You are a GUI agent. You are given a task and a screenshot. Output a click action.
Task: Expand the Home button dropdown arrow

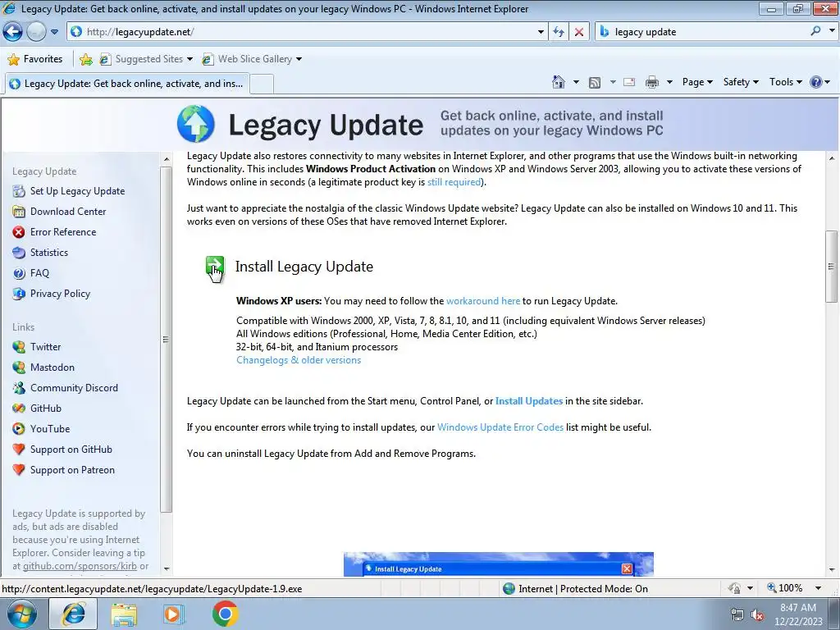576,82
